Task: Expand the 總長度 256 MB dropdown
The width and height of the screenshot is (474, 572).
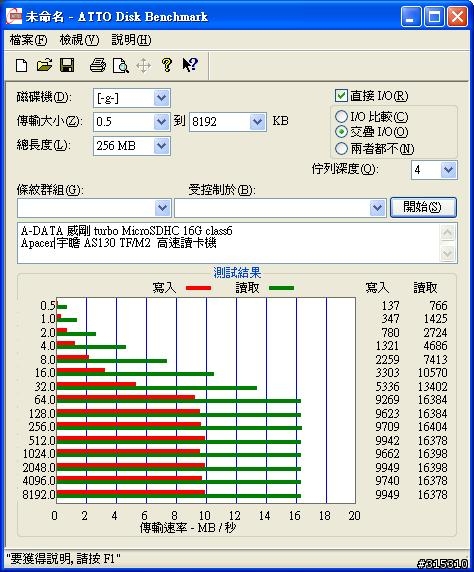Action: click(161, 146)
